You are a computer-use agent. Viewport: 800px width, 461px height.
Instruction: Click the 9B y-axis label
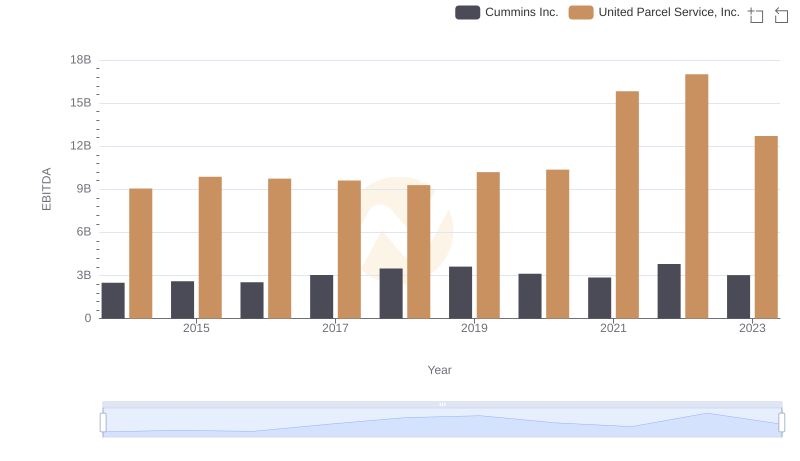84,189
